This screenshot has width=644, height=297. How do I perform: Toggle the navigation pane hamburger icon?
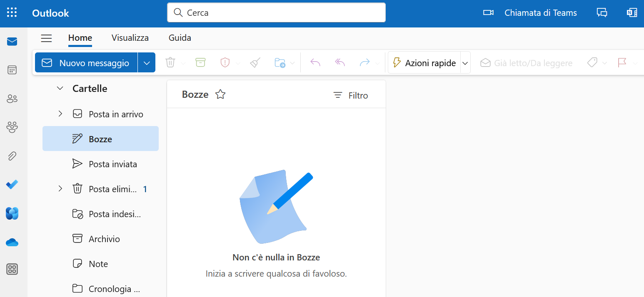pyautogui.click(x=46, y=38)
